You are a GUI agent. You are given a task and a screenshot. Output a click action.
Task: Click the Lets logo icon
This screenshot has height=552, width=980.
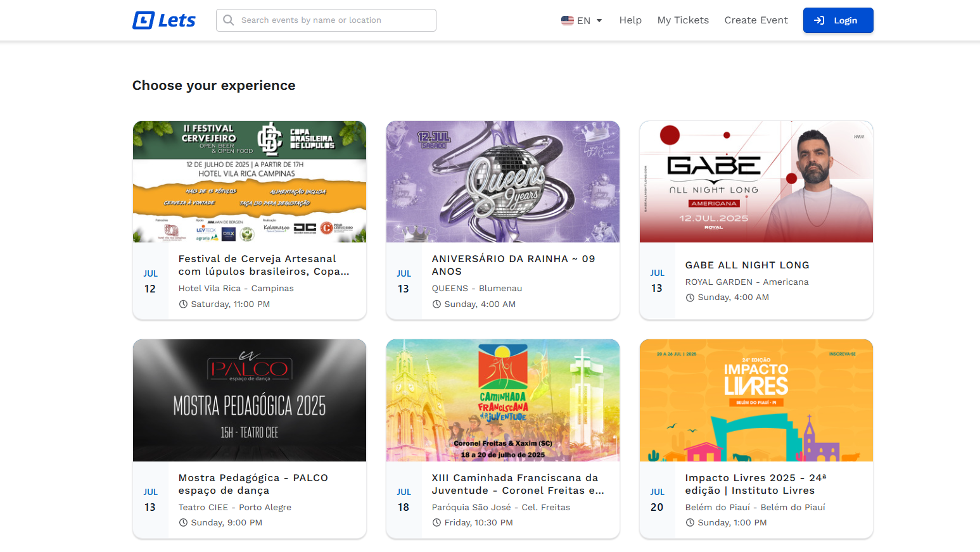click(143, 20)
